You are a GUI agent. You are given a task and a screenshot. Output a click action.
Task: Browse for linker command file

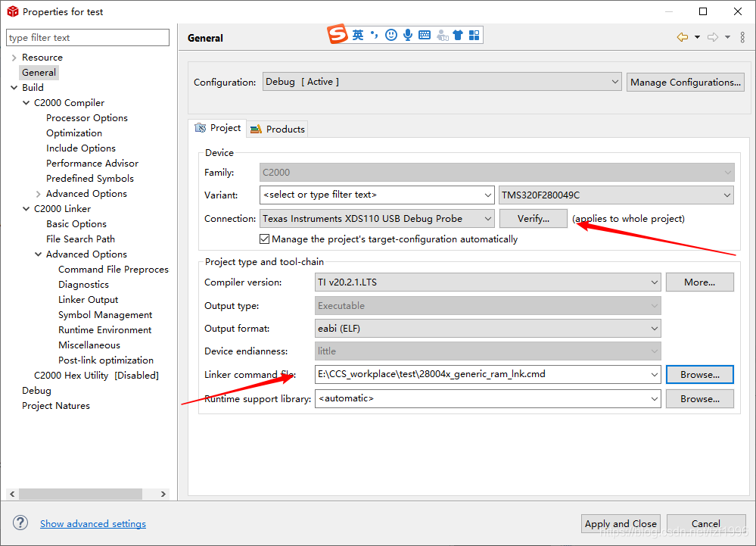[x=699, y=374]
